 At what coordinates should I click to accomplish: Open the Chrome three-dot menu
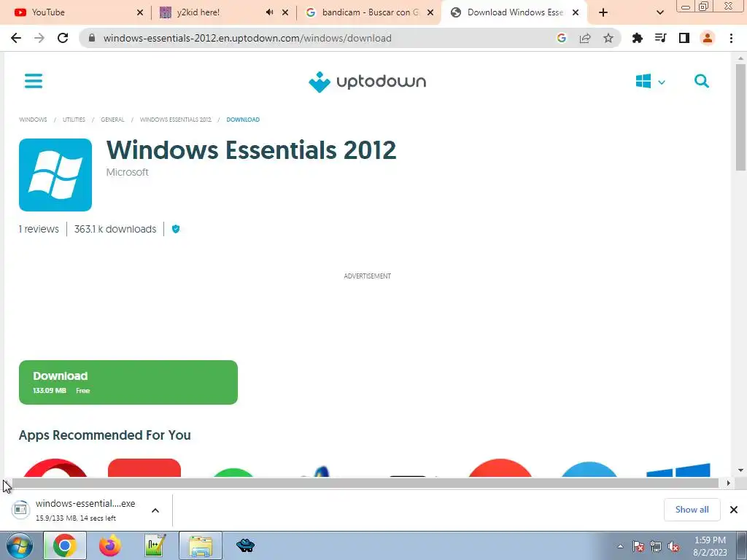(x=731, y=38)
